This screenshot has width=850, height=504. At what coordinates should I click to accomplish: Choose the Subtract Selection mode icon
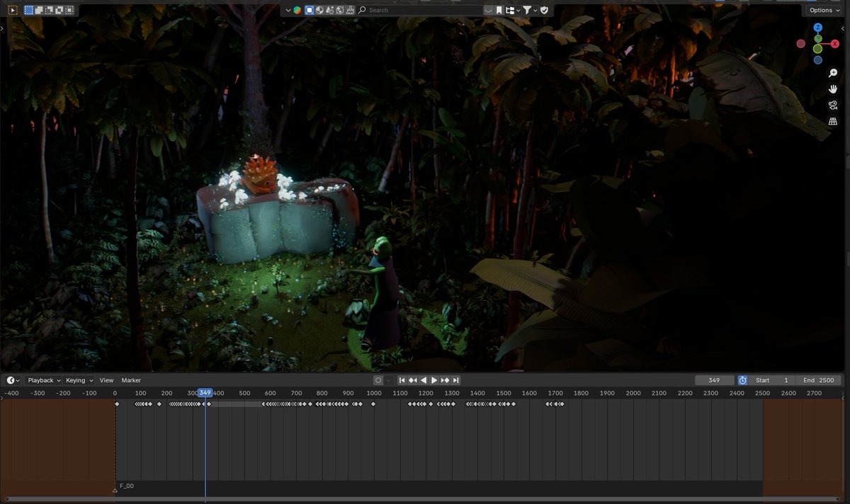click(x=49, y=10)
